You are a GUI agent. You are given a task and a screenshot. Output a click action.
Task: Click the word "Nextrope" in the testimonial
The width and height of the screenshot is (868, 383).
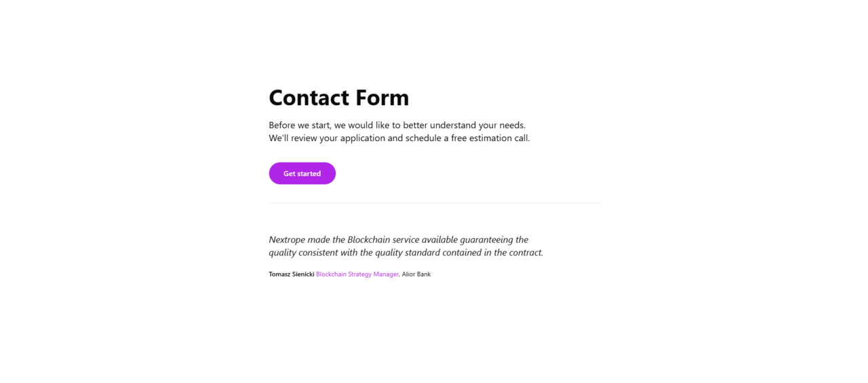[x=287, y=240]
